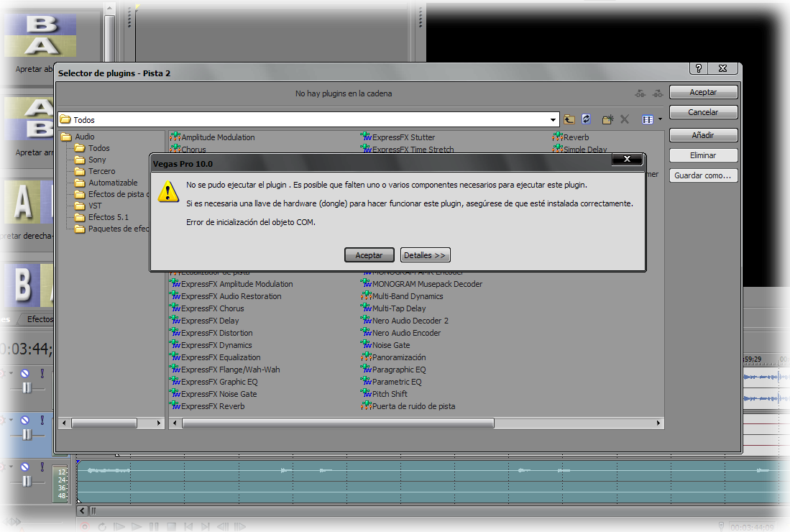Click Guardar como... button
Screen dimensions: 790x532
tap(703, 175)
